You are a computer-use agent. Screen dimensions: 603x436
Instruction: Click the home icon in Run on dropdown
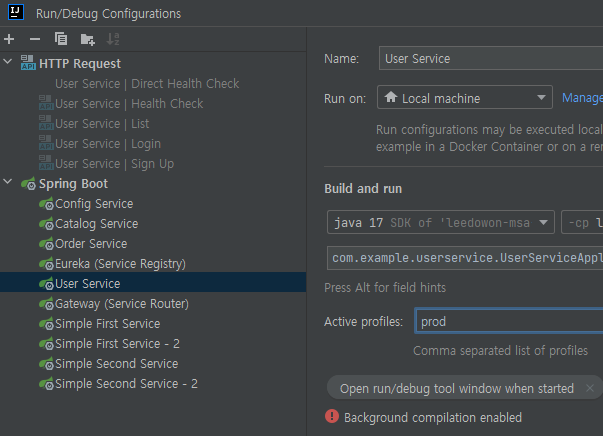pos(391,97)
